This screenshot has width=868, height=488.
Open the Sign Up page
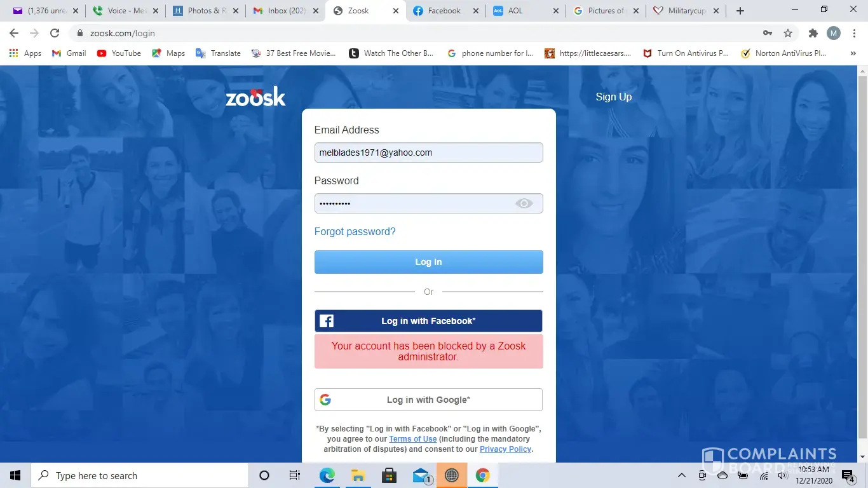[614, 97]
